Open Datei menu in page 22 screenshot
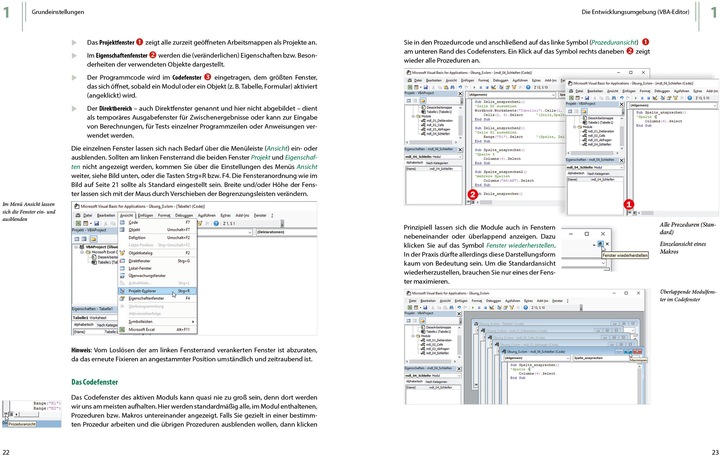Viewport: 720px width, 456px height. [x=87, y=215]
